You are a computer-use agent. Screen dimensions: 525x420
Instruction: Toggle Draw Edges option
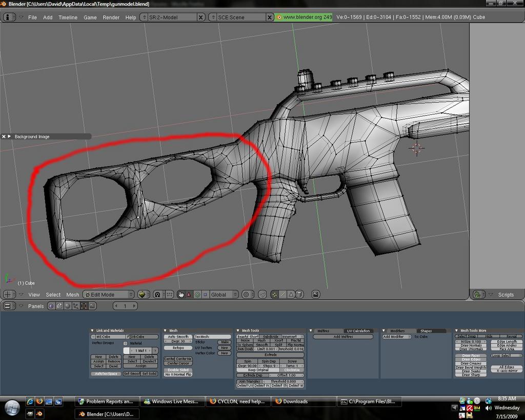click(471, 359)
